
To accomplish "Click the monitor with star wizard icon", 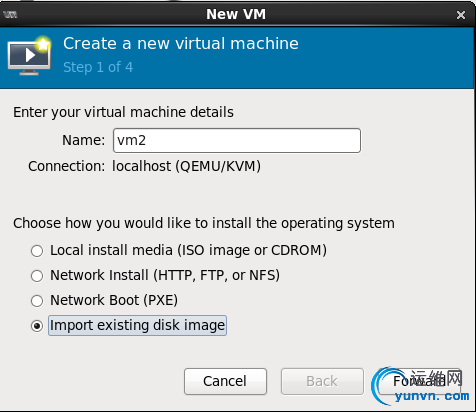I will 29,55.
